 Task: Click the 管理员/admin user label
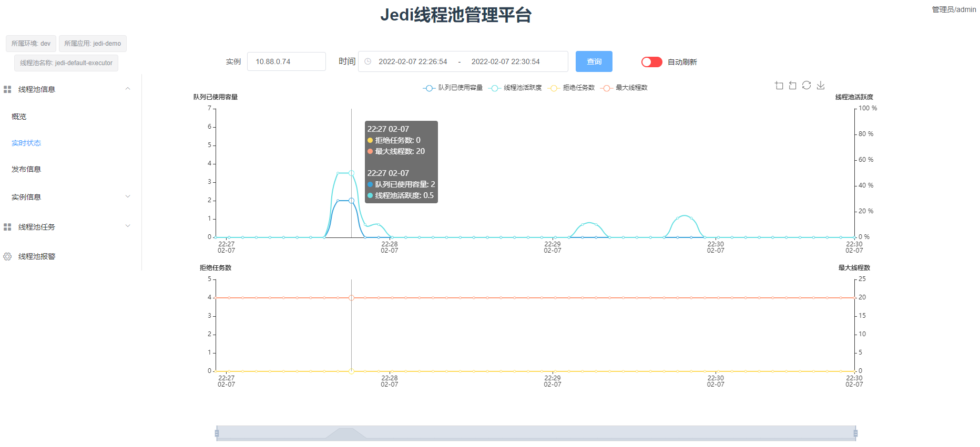tap(954, 9)
